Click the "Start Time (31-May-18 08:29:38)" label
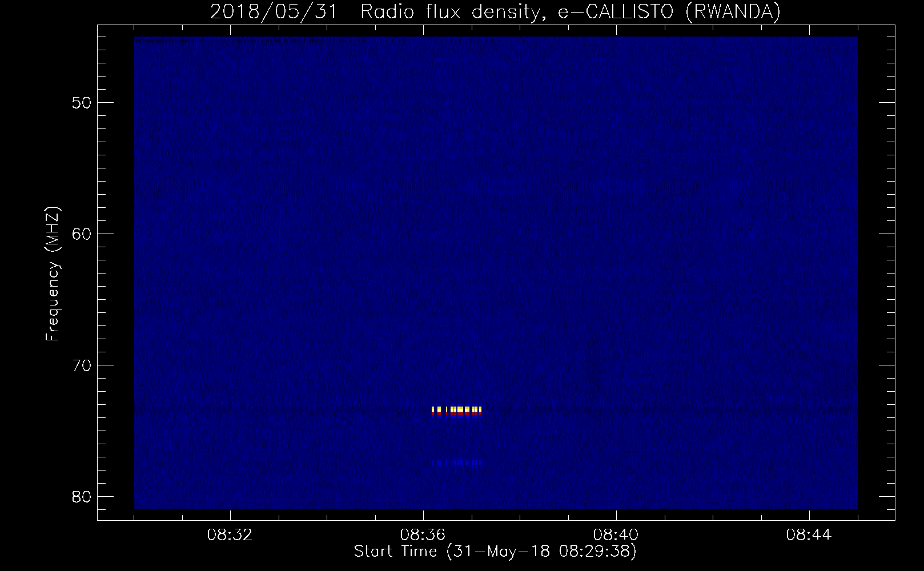This screenshot has width=924, height=571. pos(495,552)
